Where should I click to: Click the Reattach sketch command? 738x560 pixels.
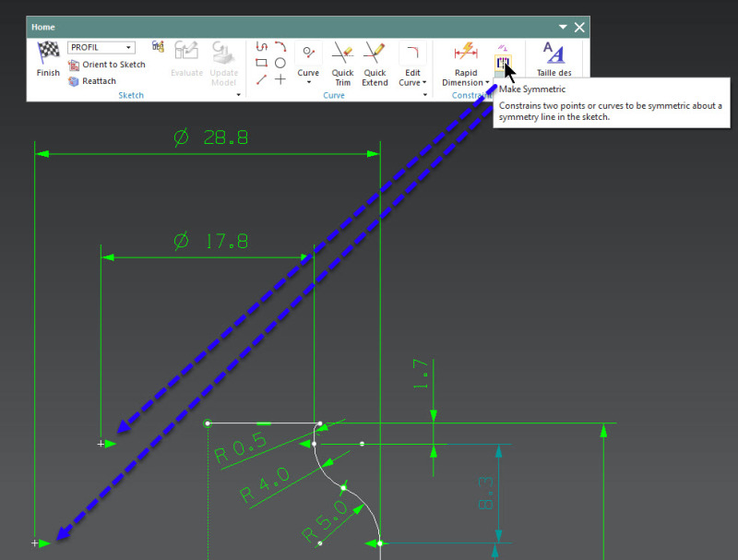(x=92, y=81)
